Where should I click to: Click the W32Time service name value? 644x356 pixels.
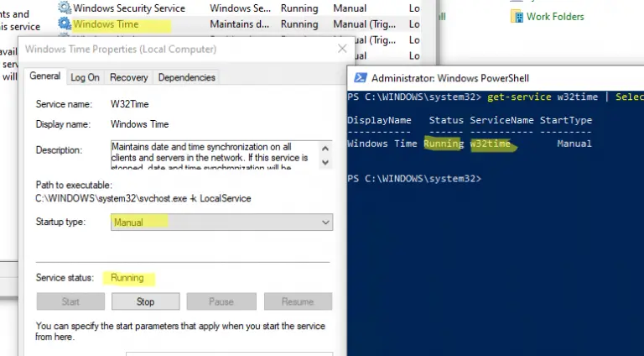pos(129,104)
